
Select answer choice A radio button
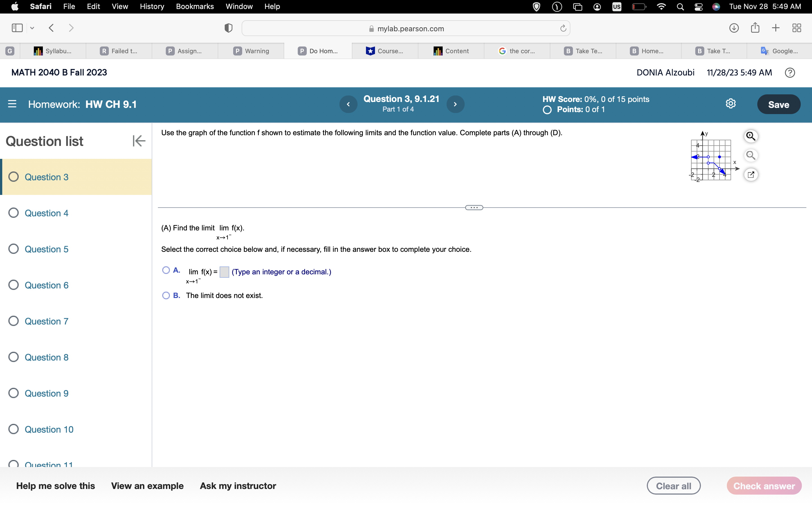click(166, 270)
